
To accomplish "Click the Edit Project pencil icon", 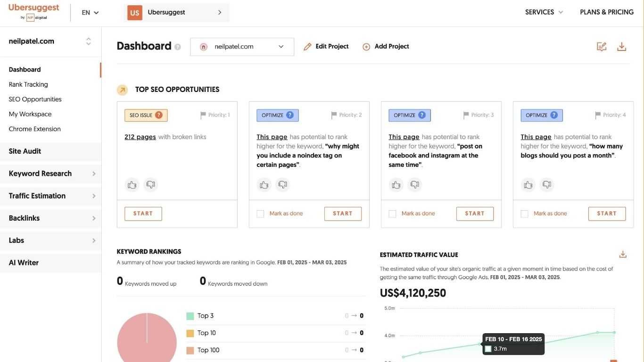I will pos(307,47).
